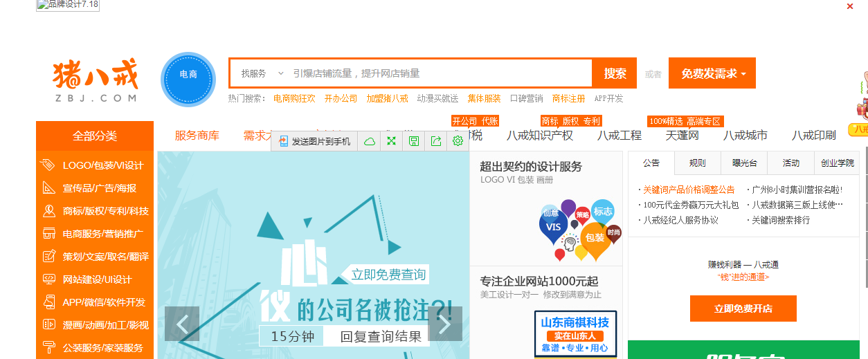
Task: Show next banner slide with right arrow
Action: [445, 324]
